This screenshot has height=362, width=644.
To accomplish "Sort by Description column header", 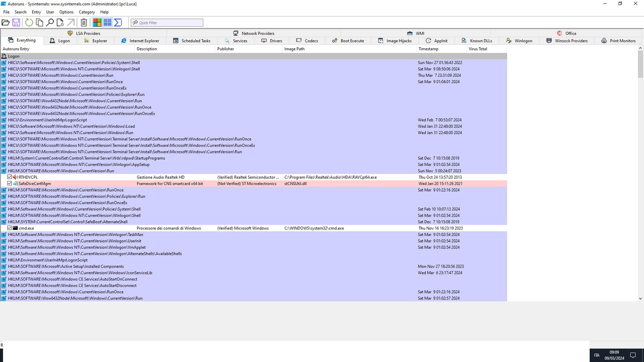I will coord(176,49).
